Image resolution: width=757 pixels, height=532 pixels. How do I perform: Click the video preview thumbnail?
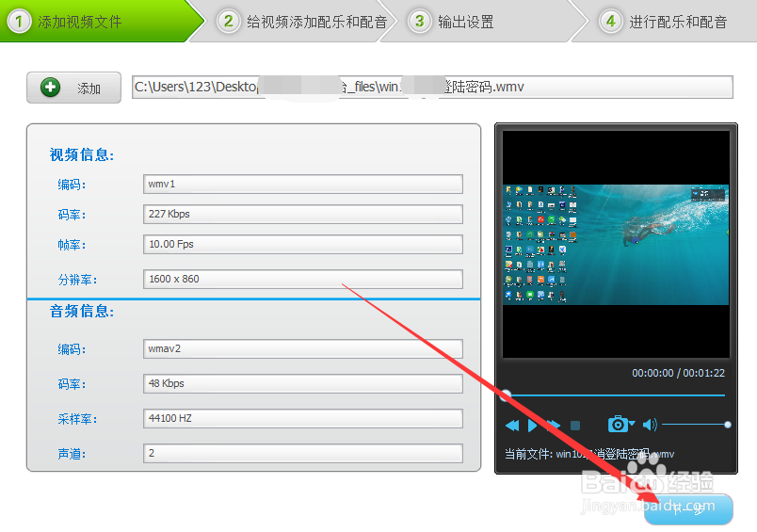click(616, 244)
